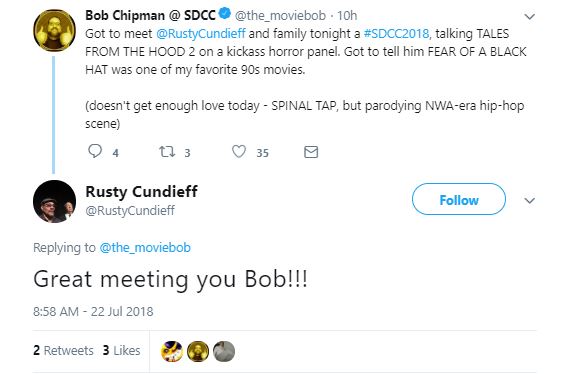
Task: Open Rusty Cundieff display name
Action: click(x=142, y=192)
